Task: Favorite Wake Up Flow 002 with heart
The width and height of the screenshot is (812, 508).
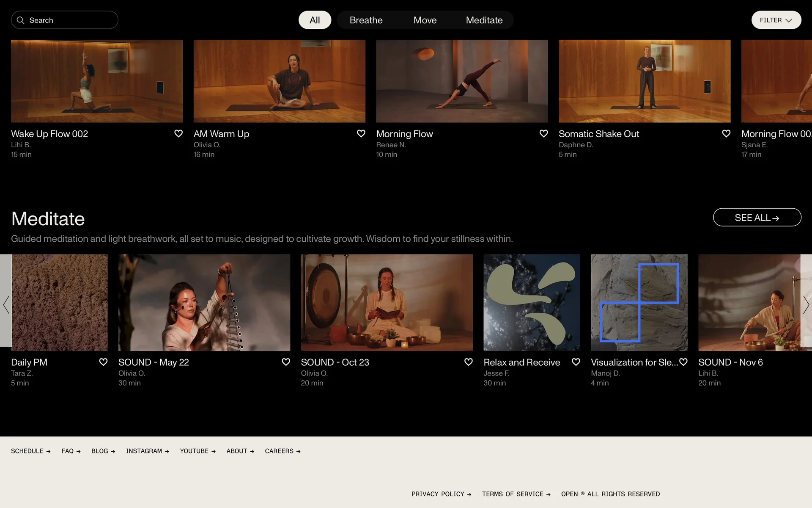Action: [x=178, y=134]
